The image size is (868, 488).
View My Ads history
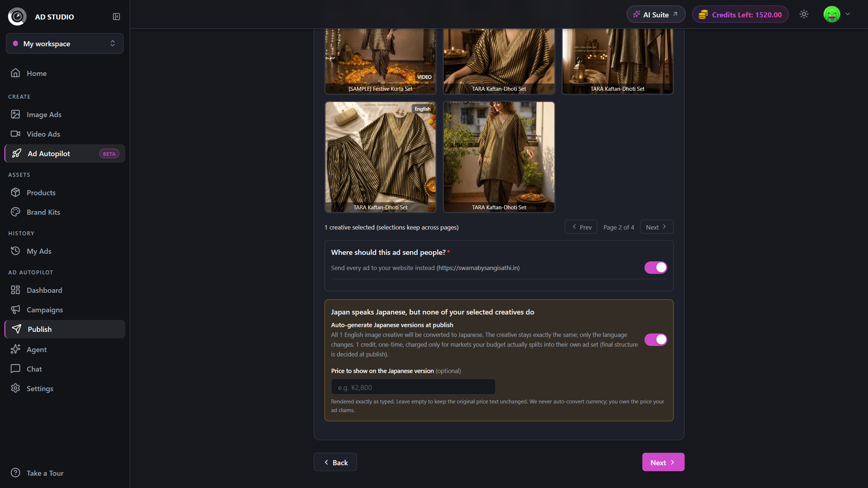(65, 251)
